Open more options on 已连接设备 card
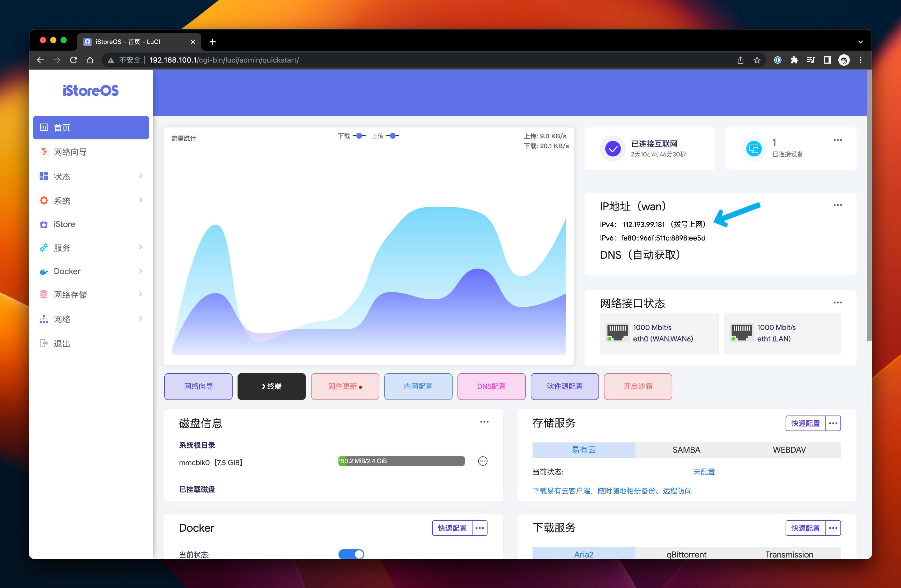901x588 pixels. (837, 140)
